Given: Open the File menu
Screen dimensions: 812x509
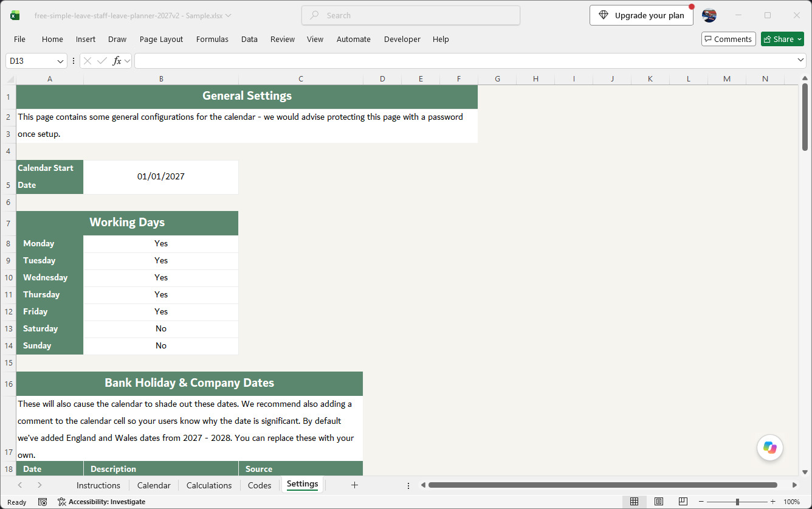Looking at the screenshot, I should click(x=19, y=39).
